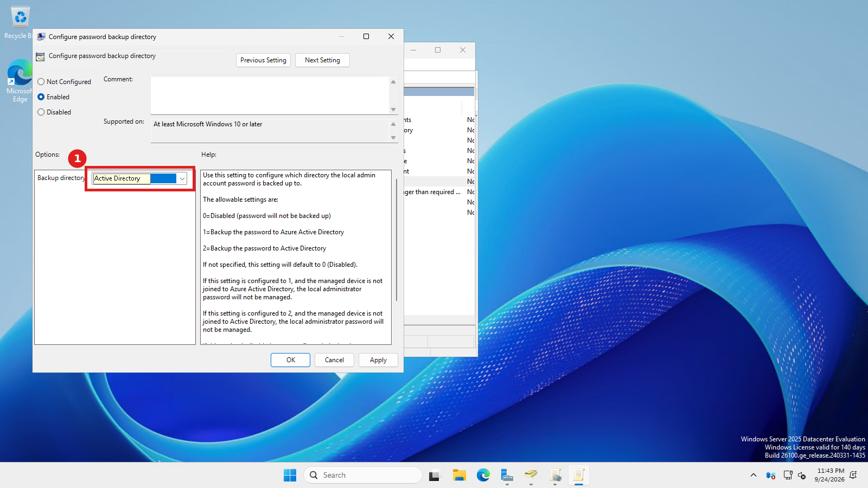This screenshot has height=488, width=868.
Task: Click the dialog title bar system icon
Action: [x=41, y=37]
